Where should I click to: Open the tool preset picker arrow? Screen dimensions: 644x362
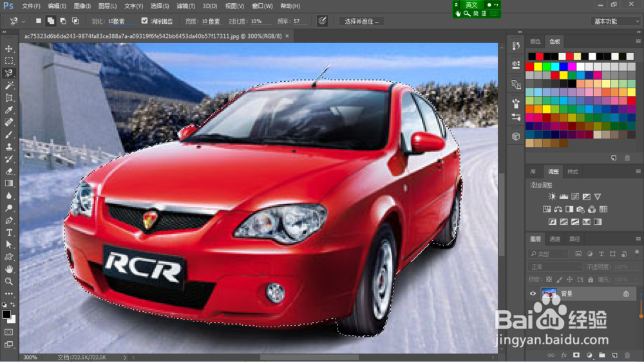click(23, 21)
